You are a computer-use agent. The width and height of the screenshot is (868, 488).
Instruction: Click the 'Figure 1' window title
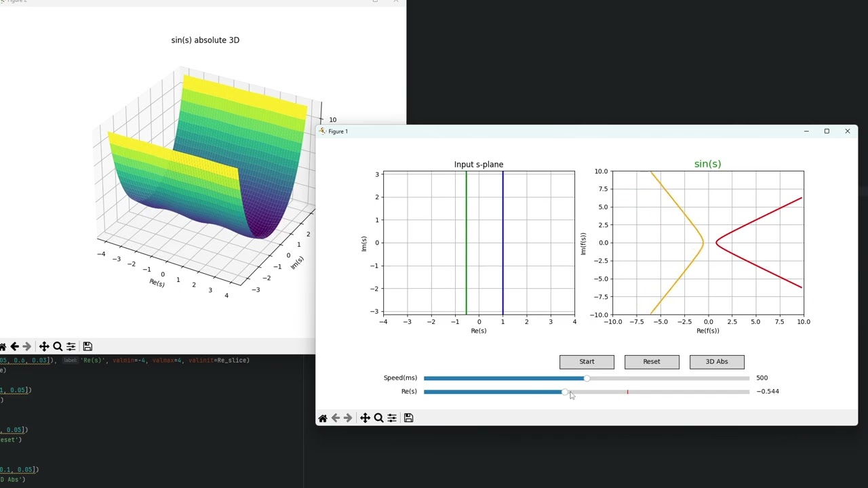point(338,131)
